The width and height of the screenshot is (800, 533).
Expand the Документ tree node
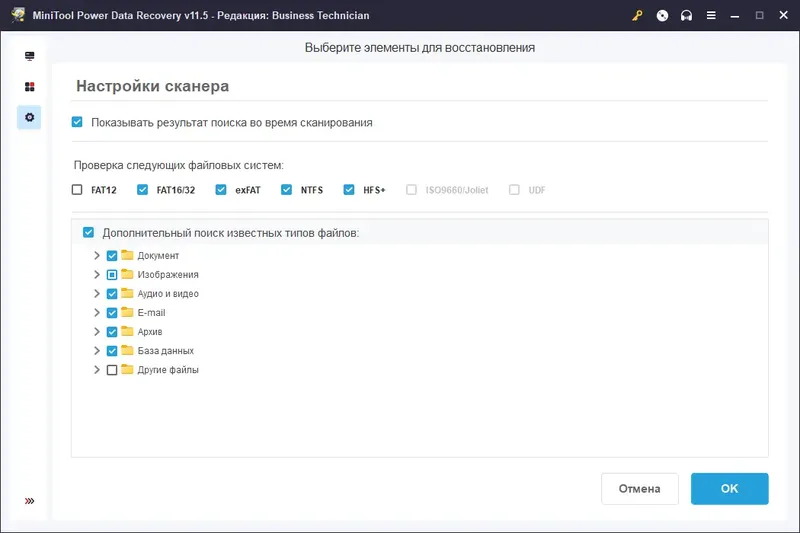(96, 256)
